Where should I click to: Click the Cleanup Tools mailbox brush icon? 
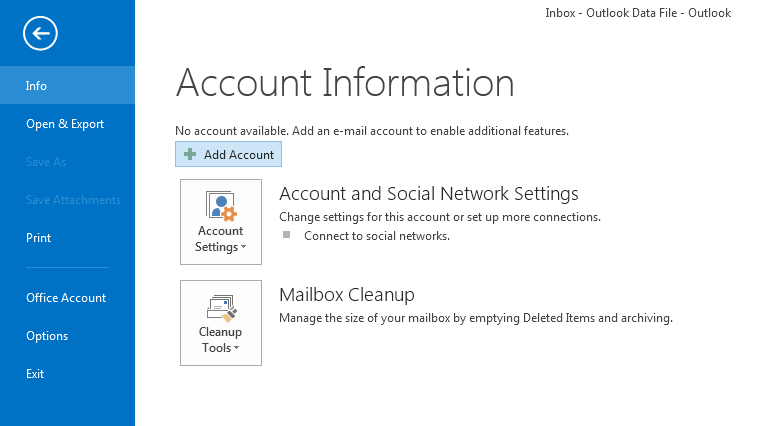tap(221, 308)
